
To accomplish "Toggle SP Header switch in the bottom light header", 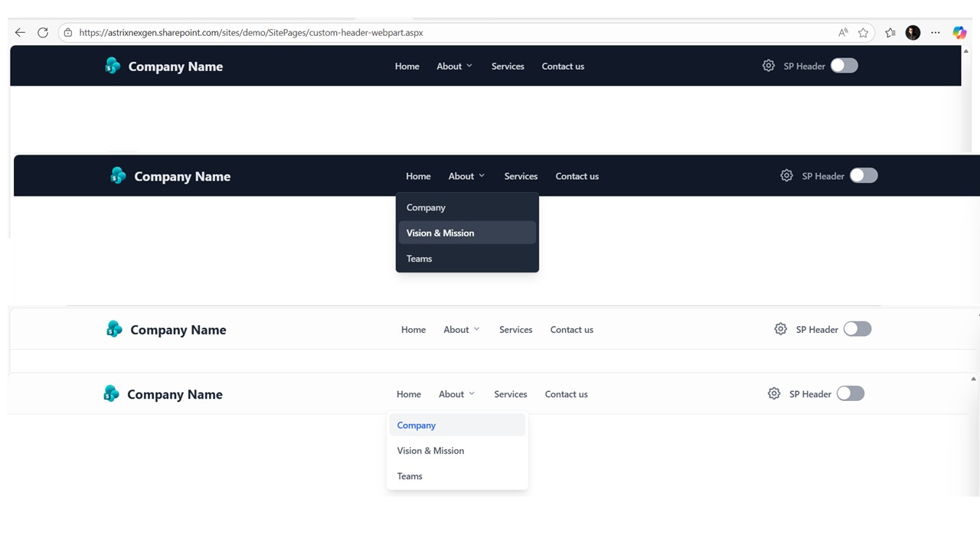I will tap(850, 393).
